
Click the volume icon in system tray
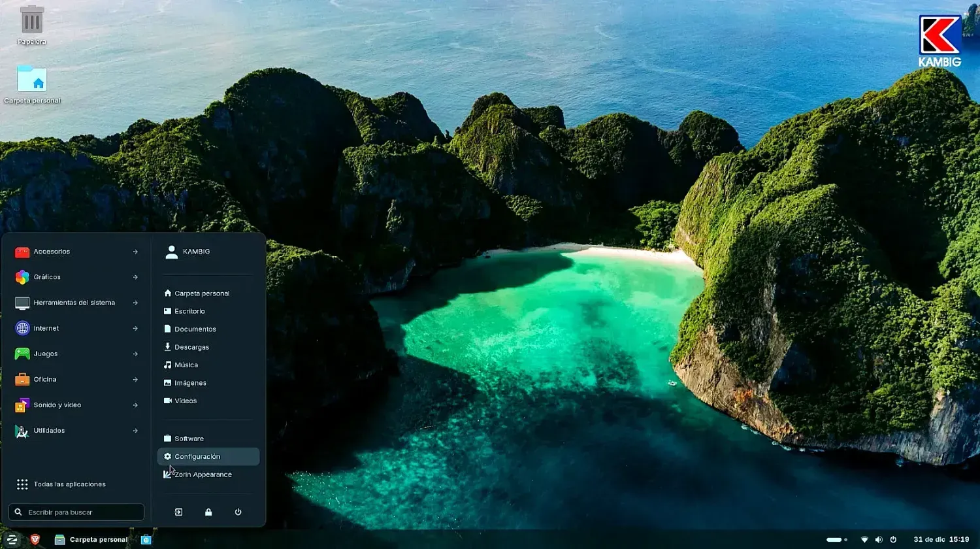pos(879,539)
